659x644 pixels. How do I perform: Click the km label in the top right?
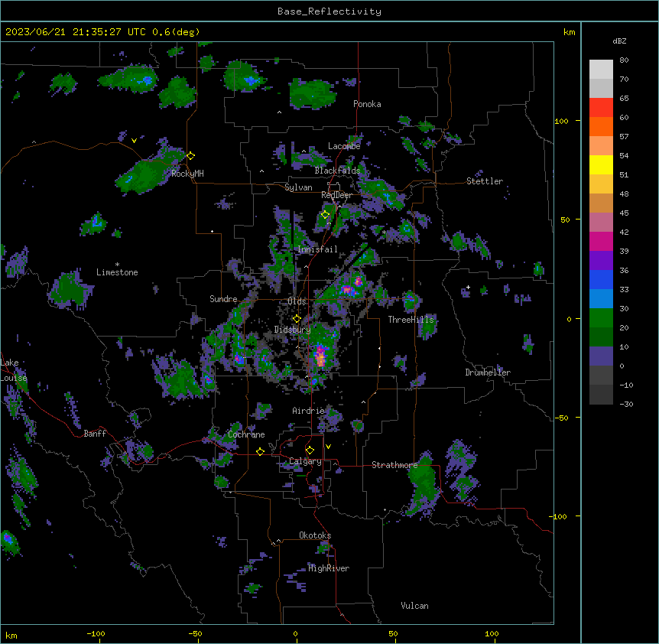click(x=569, y=32)
